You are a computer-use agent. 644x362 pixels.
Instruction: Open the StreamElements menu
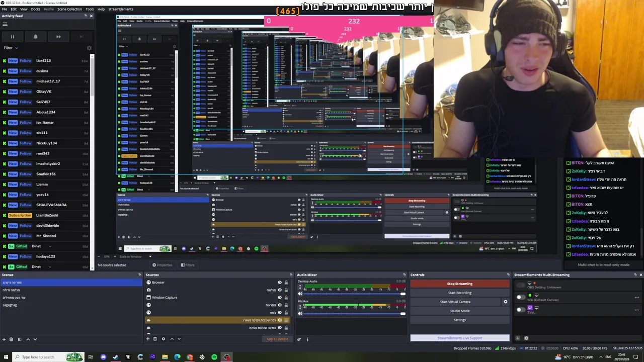tap(121, 9)
